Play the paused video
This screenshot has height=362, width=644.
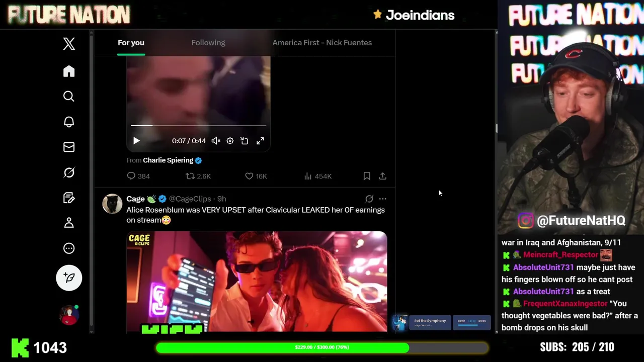point(136,141)
